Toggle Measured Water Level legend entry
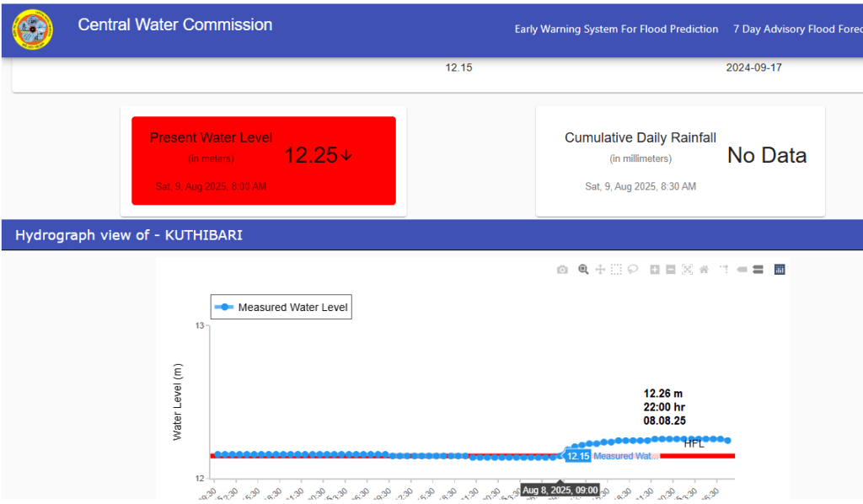This screenshot has width=863, height=504. click(281, 308)
